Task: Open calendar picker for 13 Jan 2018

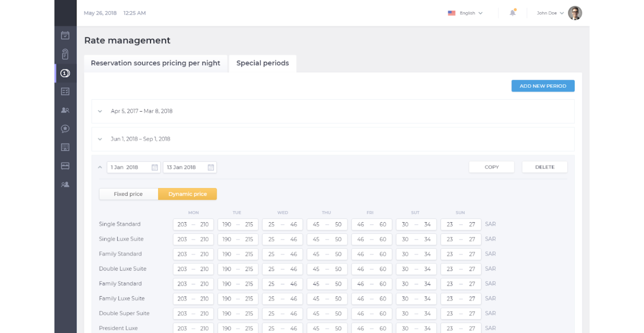Action: coord(211,167)
